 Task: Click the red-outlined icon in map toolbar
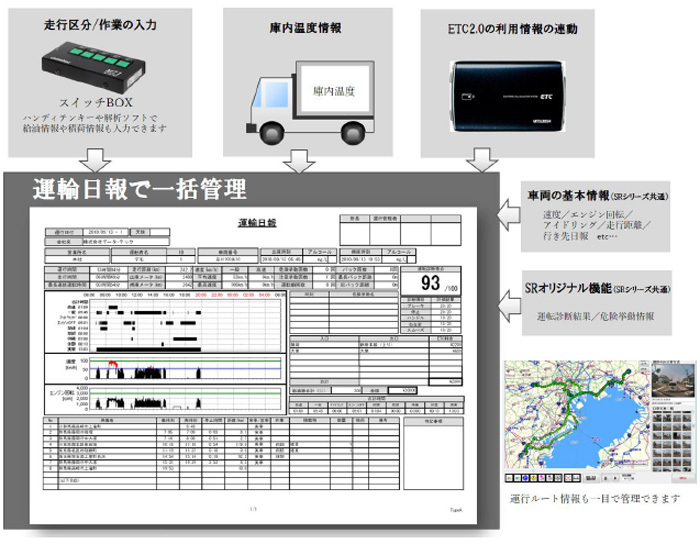(x=568, y=478)
